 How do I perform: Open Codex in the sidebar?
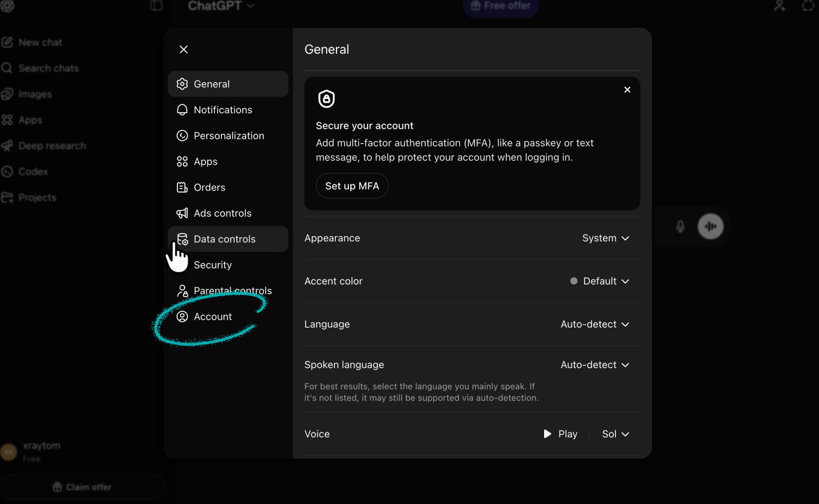point(25,172)
